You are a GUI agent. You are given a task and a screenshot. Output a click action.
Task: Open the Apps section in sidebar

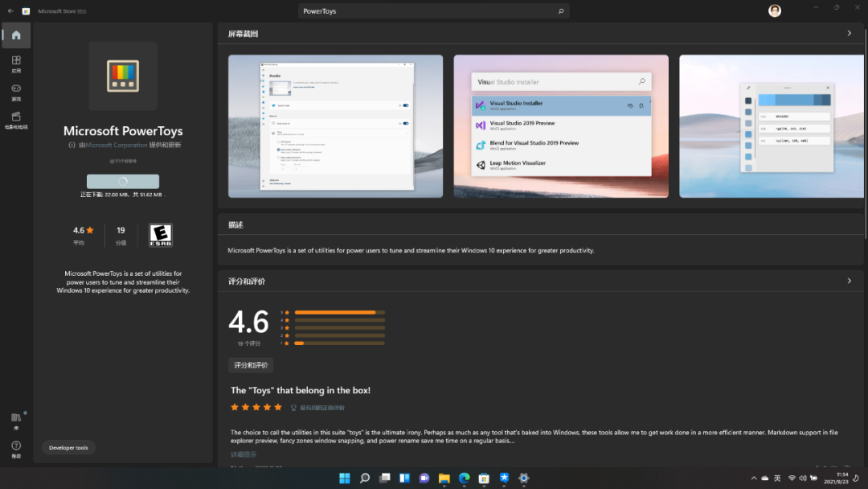pyautogui.click(x=16, y=64)
